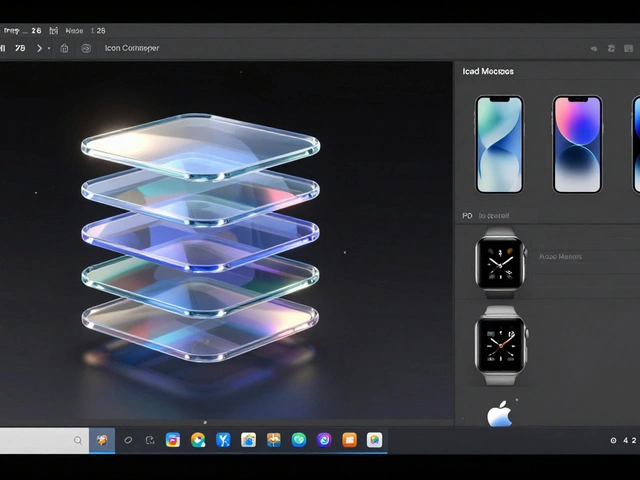Click the gear icon in the system tray
640x480 pixels.
pos(613,440)
